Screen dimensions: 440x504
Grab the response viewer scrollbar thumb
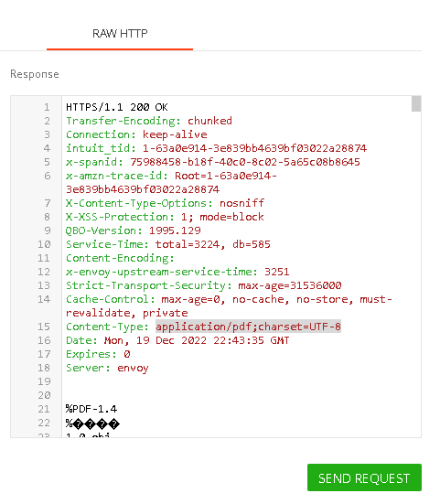point(416,104)
